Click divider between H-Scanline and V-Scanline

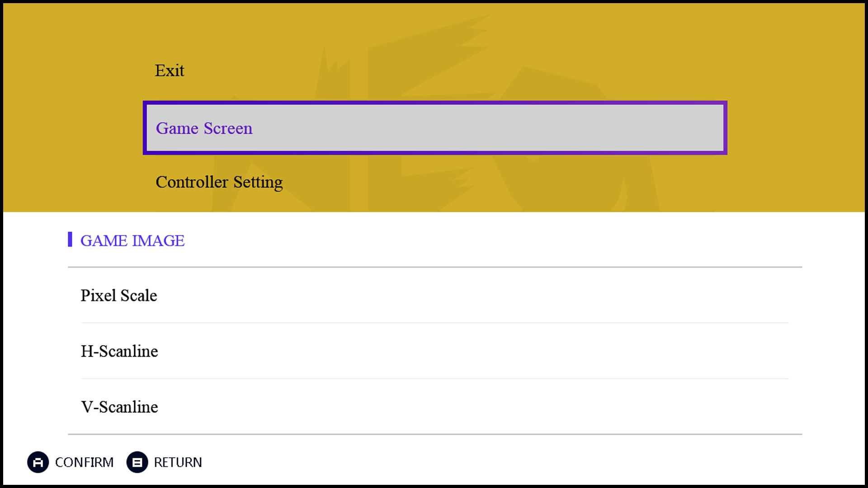(x=434, y=379)
